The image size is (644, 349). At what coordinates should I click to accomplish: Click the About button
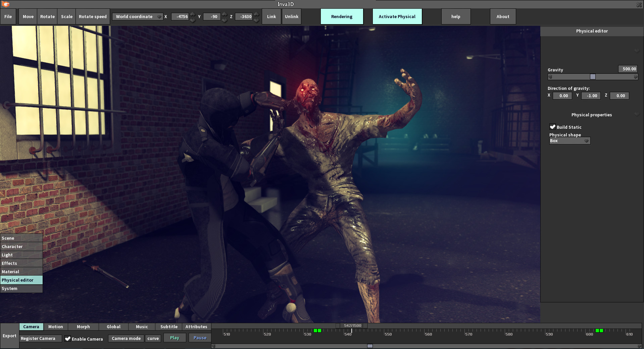click(x=503, y=16)
